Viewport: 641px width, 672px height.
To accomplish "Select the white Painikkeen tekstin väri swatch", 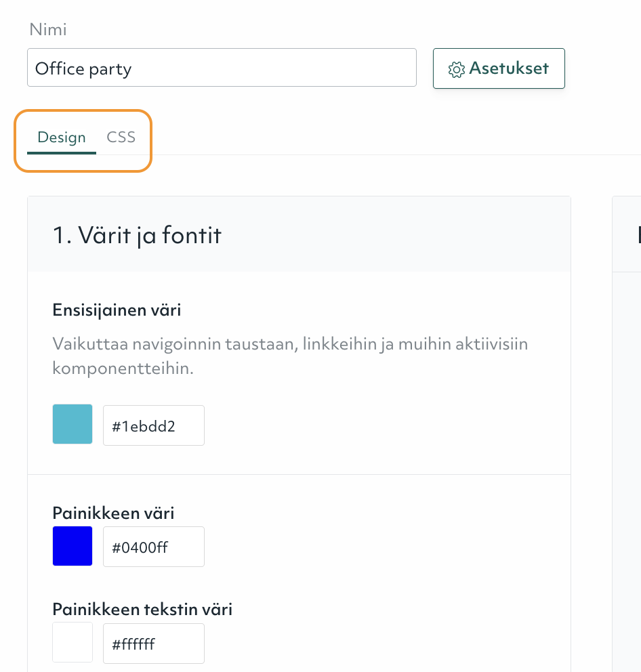I will click(72, 642).
